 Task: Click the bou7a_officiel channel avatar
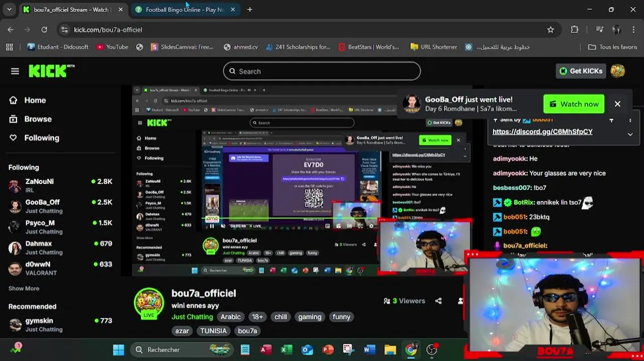coord(149,303)
